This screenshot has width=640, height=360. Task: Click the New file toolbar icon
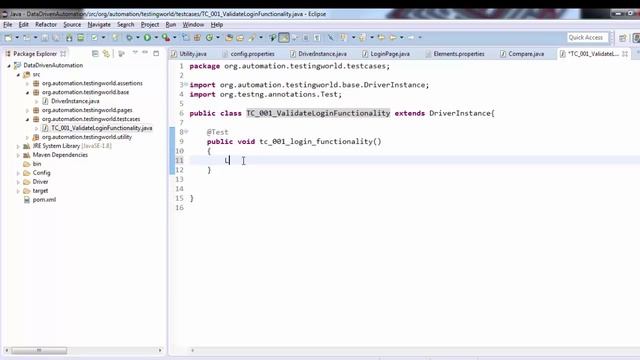click(8, 38)
